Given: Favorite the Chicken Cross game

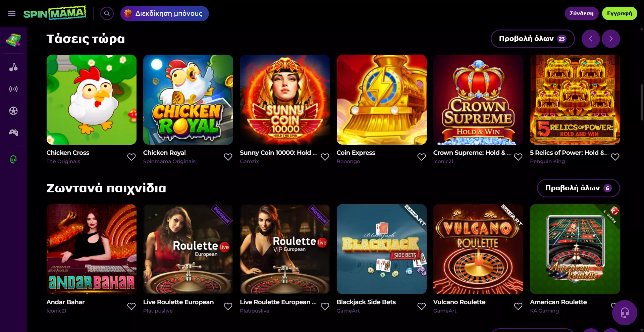Looking at the screenshot, I should pyautogui.click(x=131, y=157).
